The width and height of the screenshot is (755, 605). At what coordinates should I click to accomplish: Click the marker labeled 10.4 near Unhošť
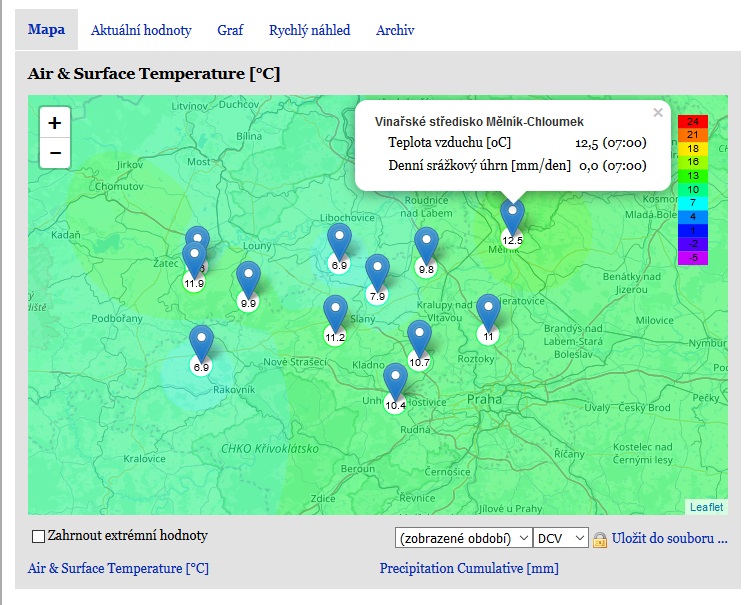tap(396, 382)
